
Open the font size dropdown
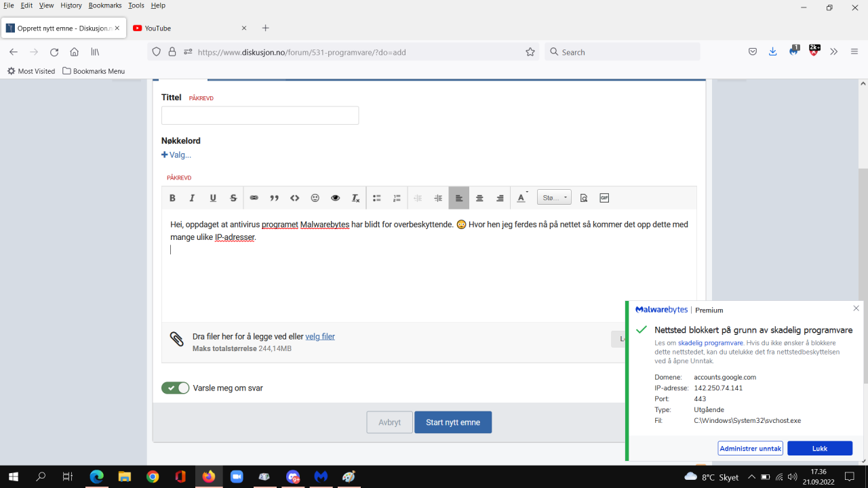click(554, 198)
